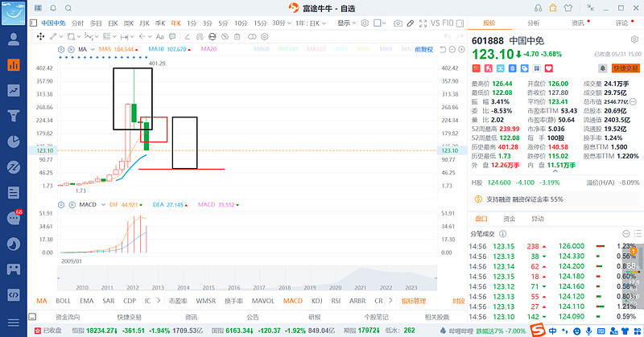Switch to the 分析 tab
The width and height of the screenshot is (644, 337).
[x=533, y=23]
